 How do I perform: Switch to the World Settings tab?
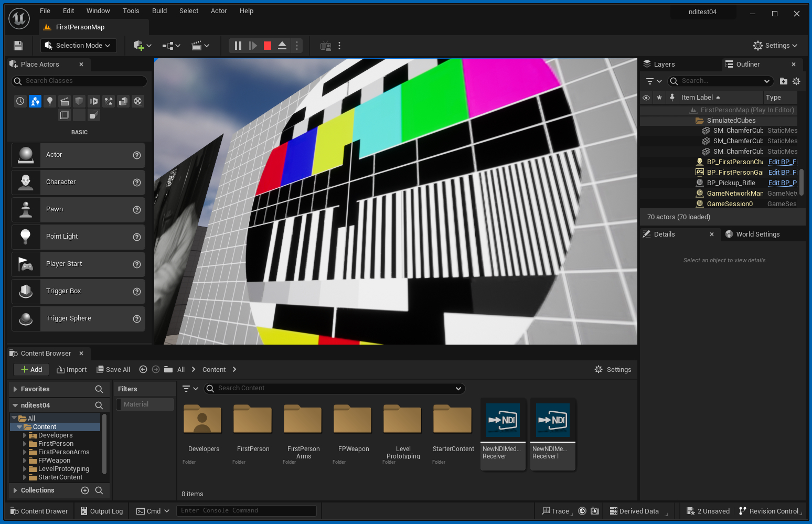pos(757,234)
